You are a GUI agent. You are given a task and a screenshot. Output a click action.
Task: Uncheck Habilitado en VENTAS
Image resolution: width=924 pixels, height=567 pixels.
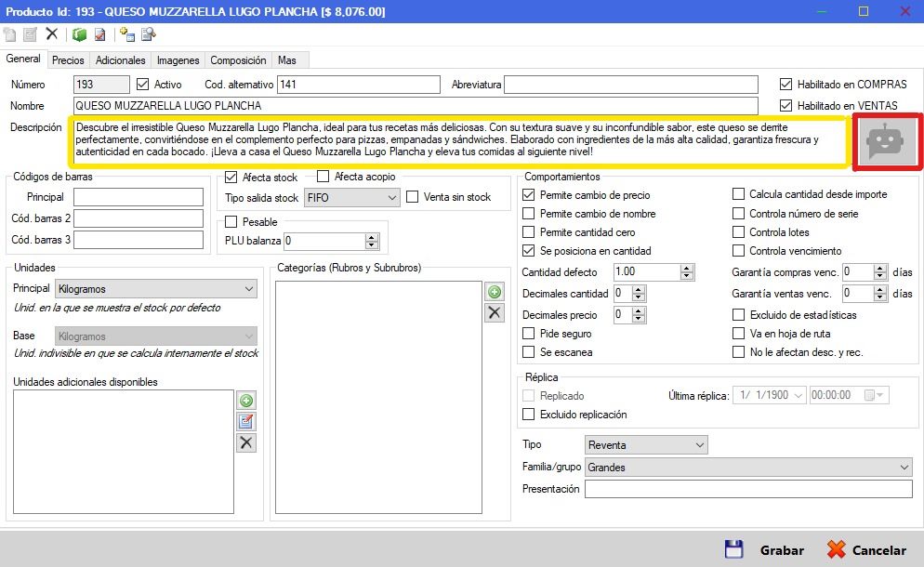point(785,106)
